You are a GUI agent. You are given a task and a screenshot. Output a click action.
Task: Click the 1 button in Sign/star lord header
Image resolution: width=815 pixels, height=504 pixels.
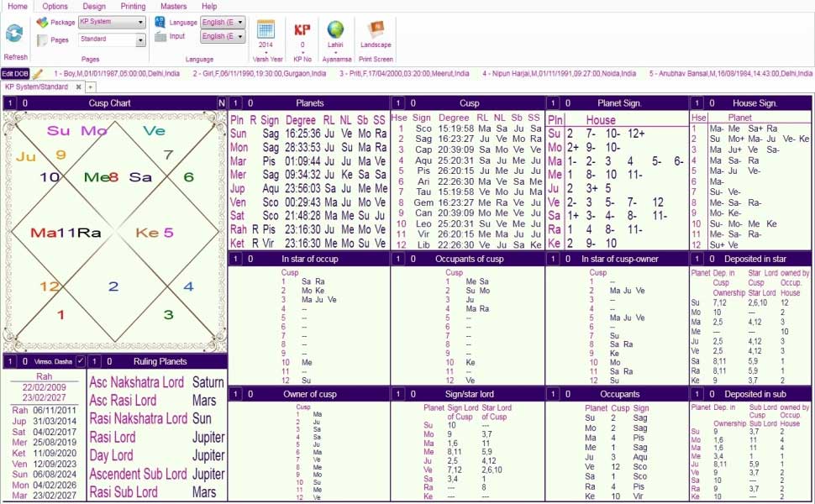[x=397, y=394]
